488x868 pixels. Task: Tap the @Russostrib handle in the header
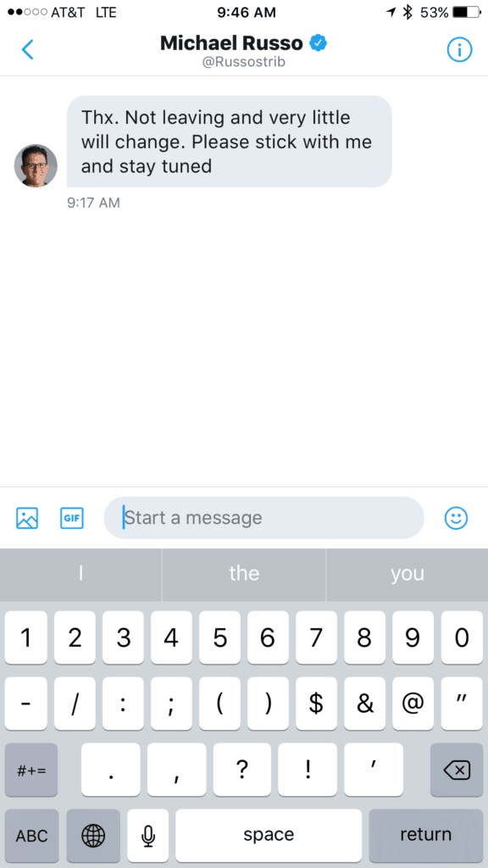click(244, 61)
